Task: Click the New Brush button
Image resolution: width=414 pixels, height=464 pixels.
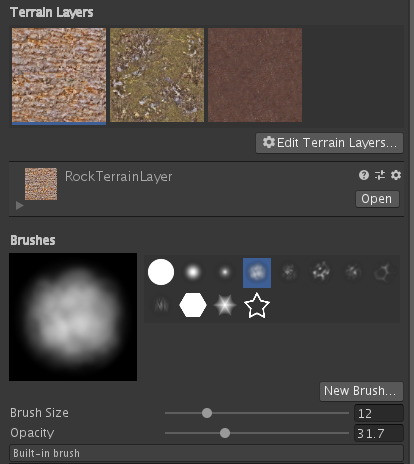Action: [361, 391]
